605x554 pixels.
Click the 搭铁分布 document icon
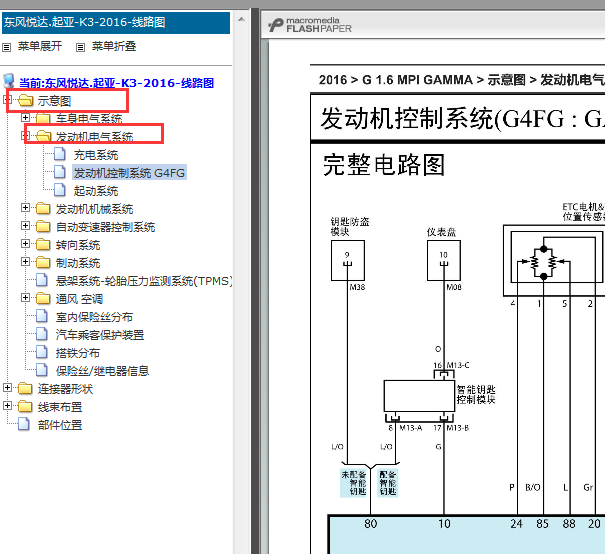coord(42,352)
